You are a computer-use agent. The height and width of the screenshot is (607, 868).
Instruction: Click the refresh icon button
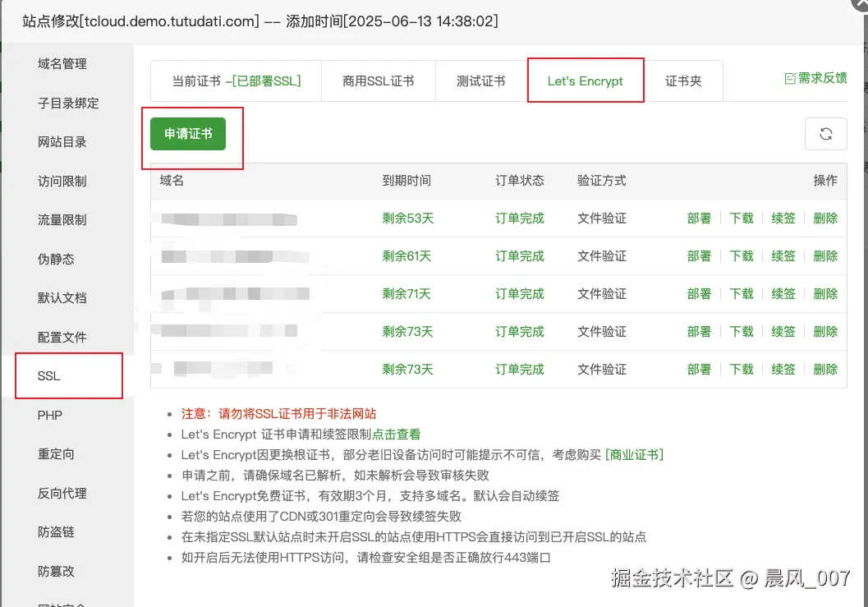point(825,133)
